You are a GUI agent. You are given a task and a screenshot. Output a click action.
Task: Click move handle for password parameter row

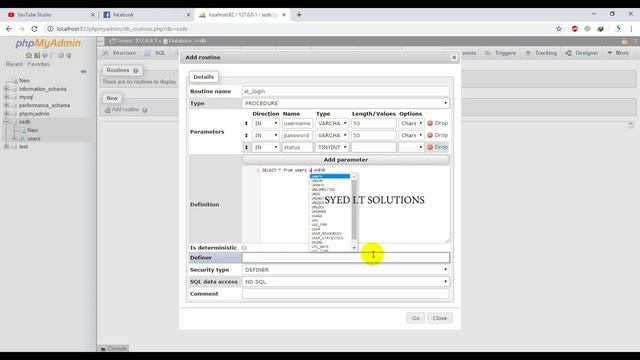coord(246,135)
